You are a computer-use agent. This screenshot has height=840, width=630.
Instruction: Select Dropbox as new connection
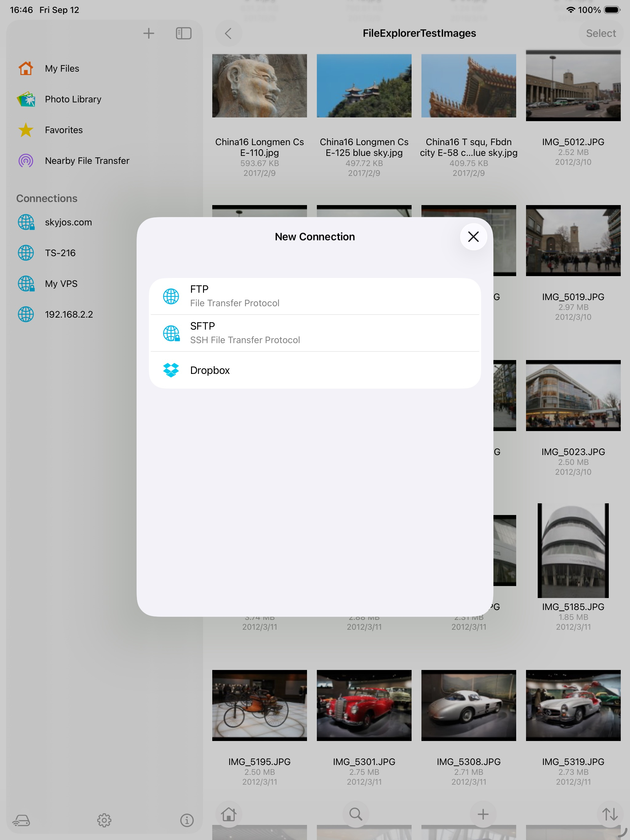(x=315, y=370)
